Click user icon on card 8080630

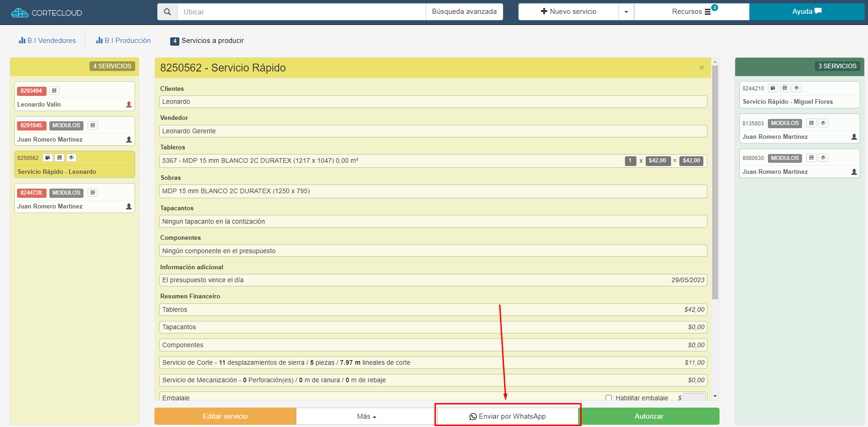[854, 172]
